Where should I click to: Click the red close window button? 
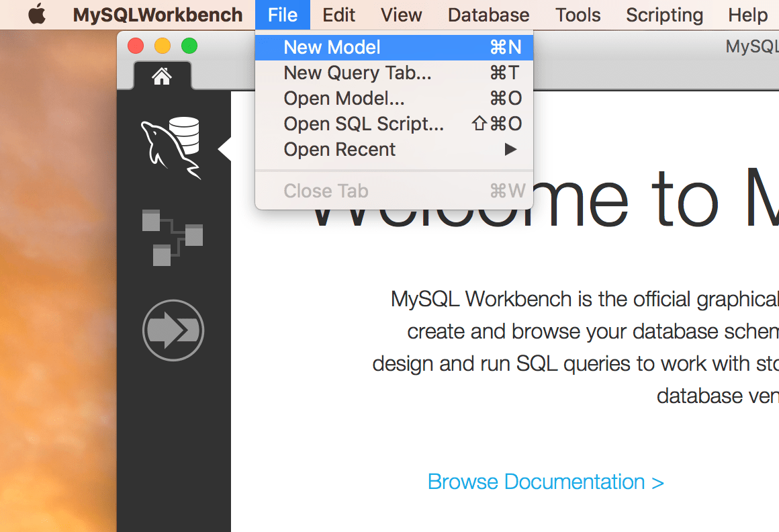(x=136, y=46)
